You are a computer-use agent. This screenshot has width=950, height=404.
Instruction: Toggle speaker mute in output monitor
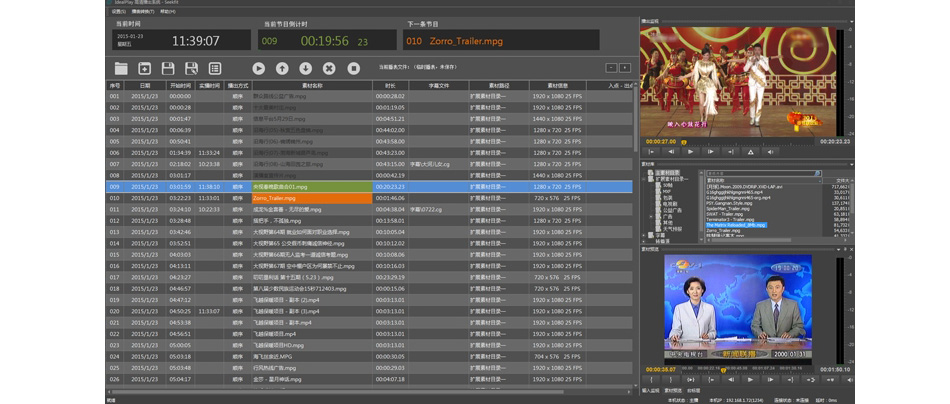(x=771, y=152)
